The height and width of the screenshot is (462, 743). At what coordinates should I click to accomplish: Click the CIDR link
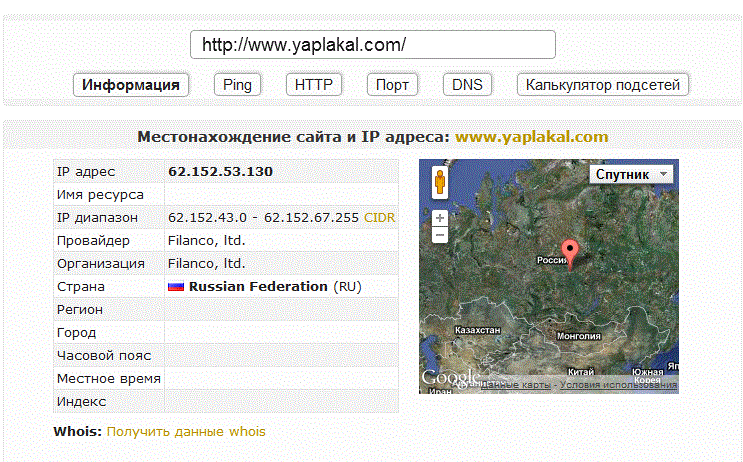coord(379,217)
